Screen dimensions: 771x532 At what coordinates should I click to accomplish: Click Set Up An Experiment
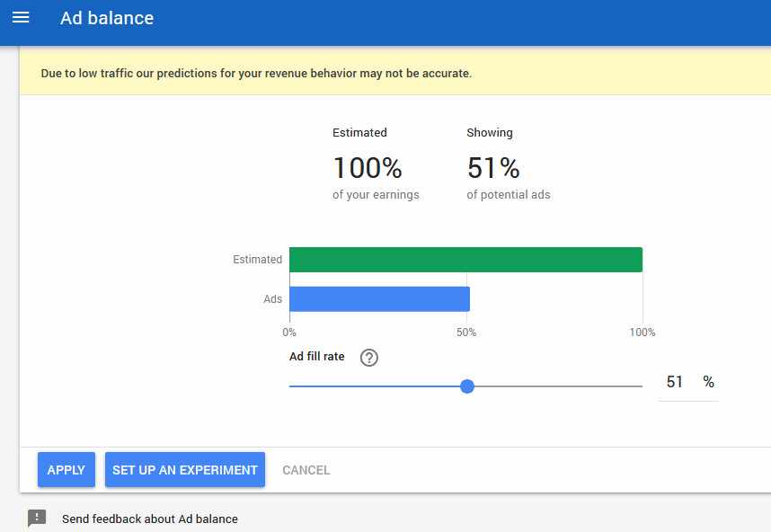coord(184,469)
